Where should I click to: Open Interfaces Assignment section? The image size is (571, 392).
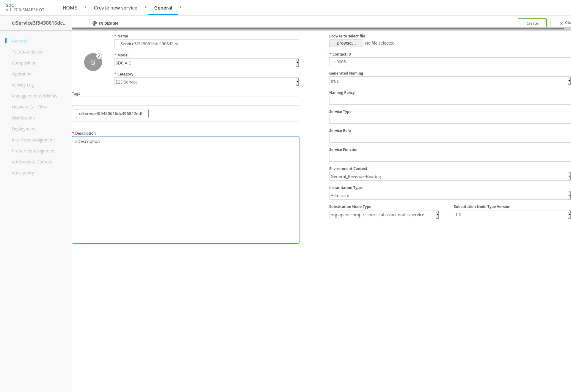33,140
